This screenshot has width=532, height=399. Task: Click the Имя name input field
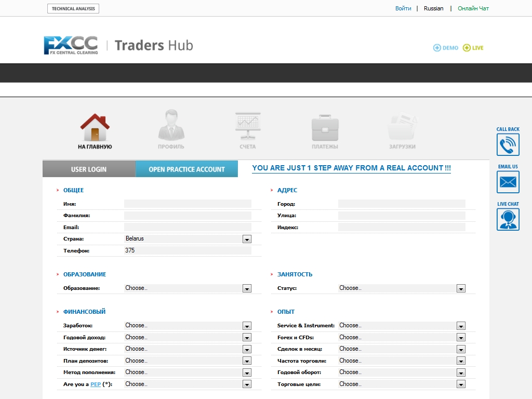click(188, 204)
